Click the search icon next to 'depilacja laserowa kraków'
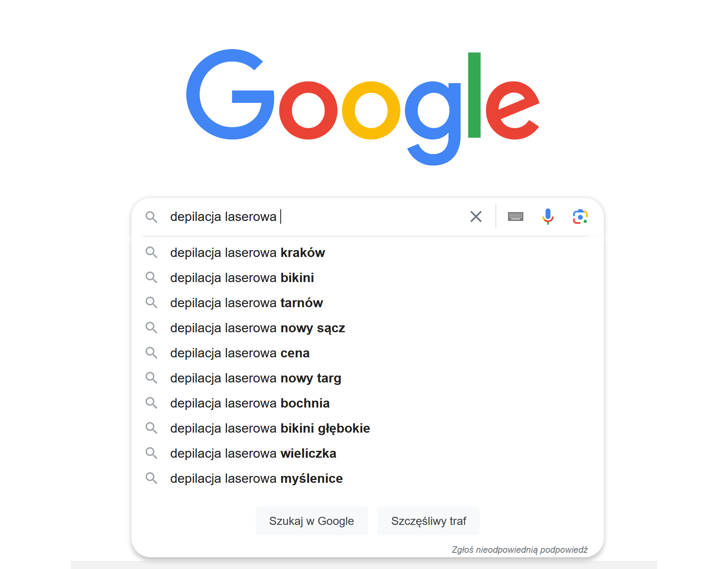The height and width of the screenshot is (569, 728). coord(152,253)
